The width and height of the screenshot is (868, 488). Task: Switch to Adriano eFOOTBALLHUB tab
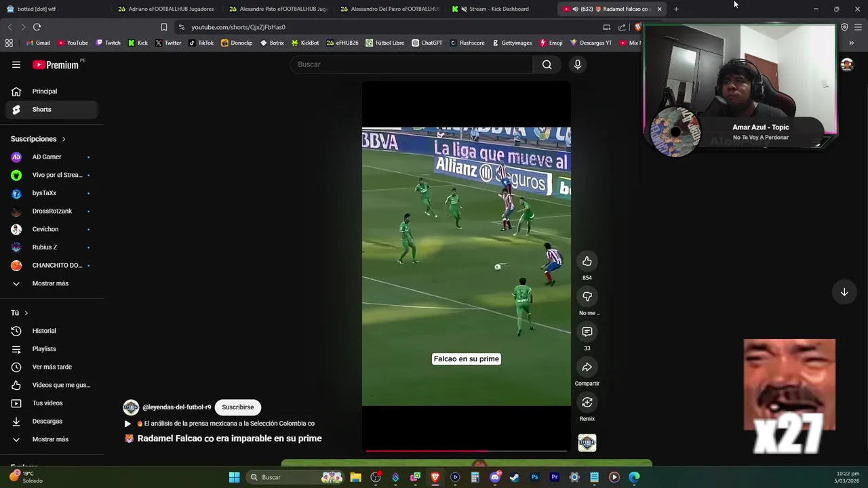click(x=166, y=9)
